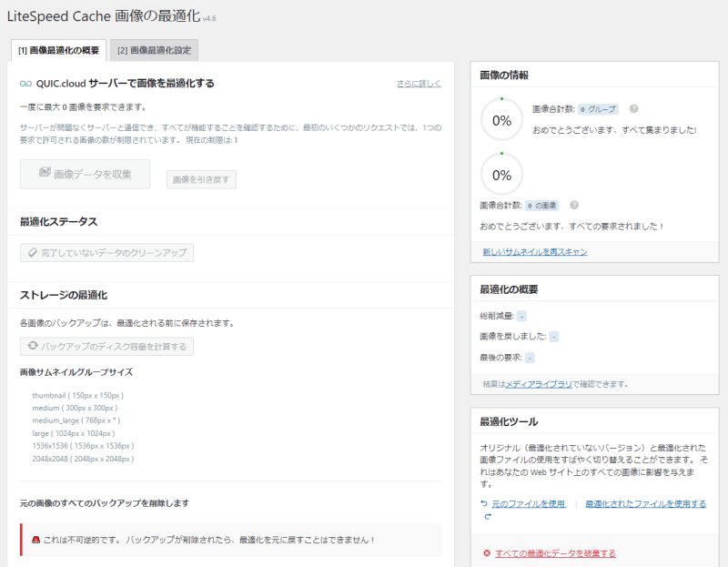The width and height of the screenshot is (728, 567).
Task: Click 最適化されたファイルを使用する link
Action: coord(645,503)
